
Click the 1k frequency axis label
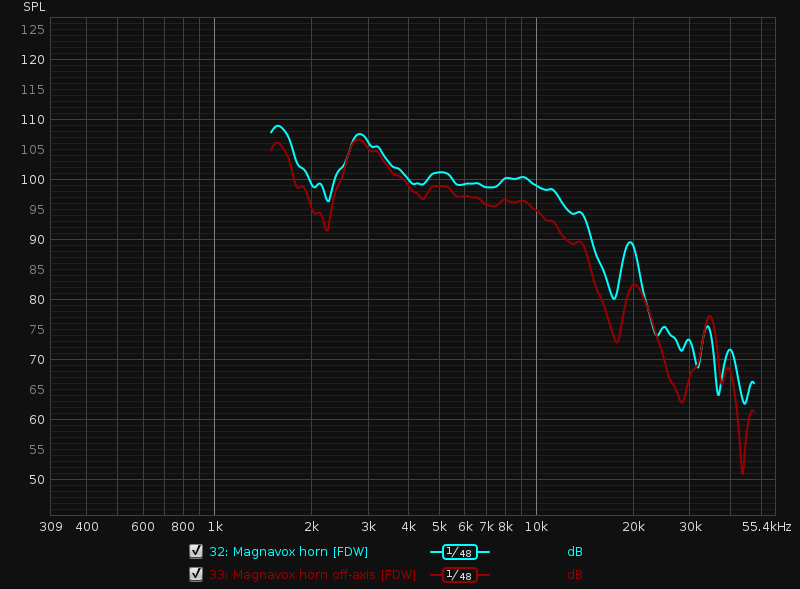215,527
